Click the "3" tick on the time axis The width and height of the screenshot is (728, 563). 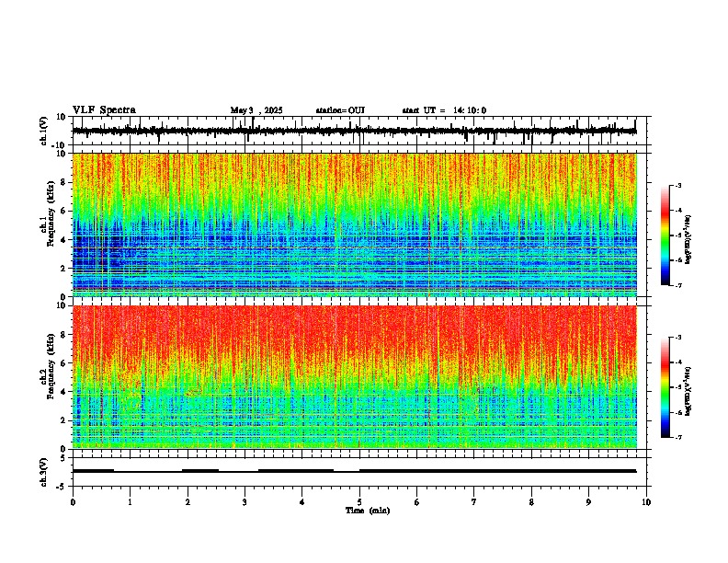point(245,502)
